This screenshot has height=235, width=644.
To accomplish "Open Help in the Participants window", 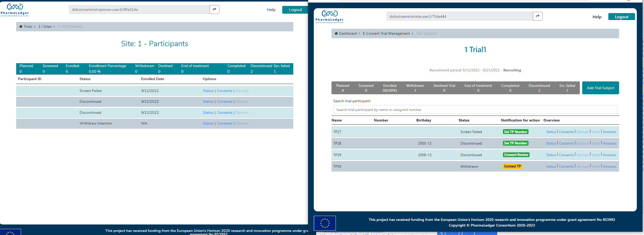I will (271, 10).
